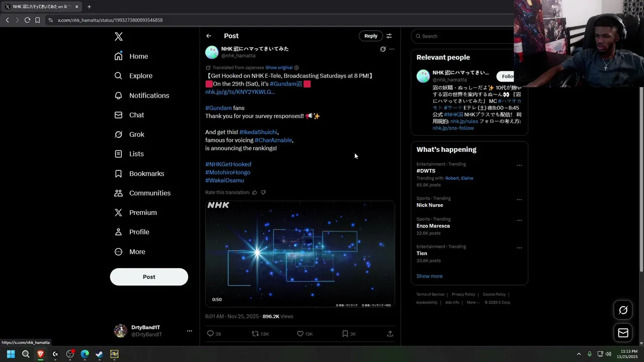Open #MotohiroHongo hashtag

coord(227,172)
